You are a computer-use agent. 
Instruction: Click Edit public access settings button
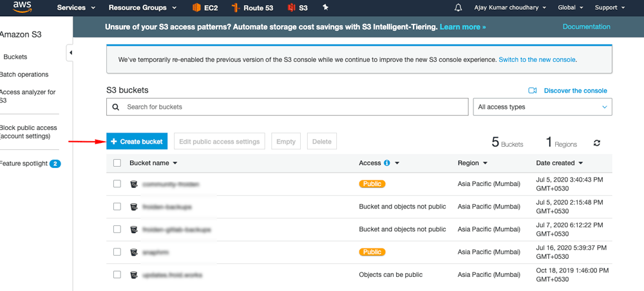point(220,142)
